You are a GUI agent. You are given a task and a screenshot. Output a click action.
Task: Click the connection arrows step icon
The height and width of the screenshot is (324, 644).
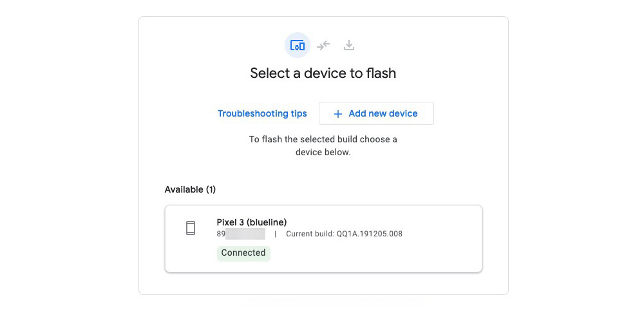[x=323, y=45]
